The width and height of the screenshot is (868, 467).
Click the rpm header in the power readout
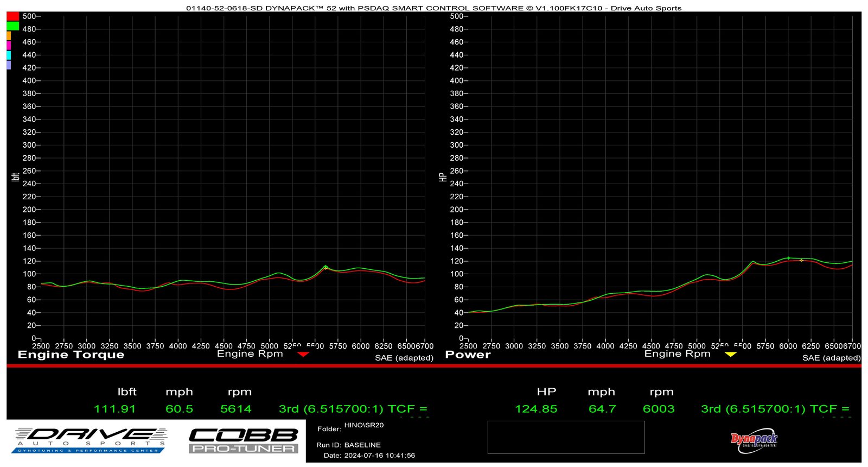coord(661,393)
